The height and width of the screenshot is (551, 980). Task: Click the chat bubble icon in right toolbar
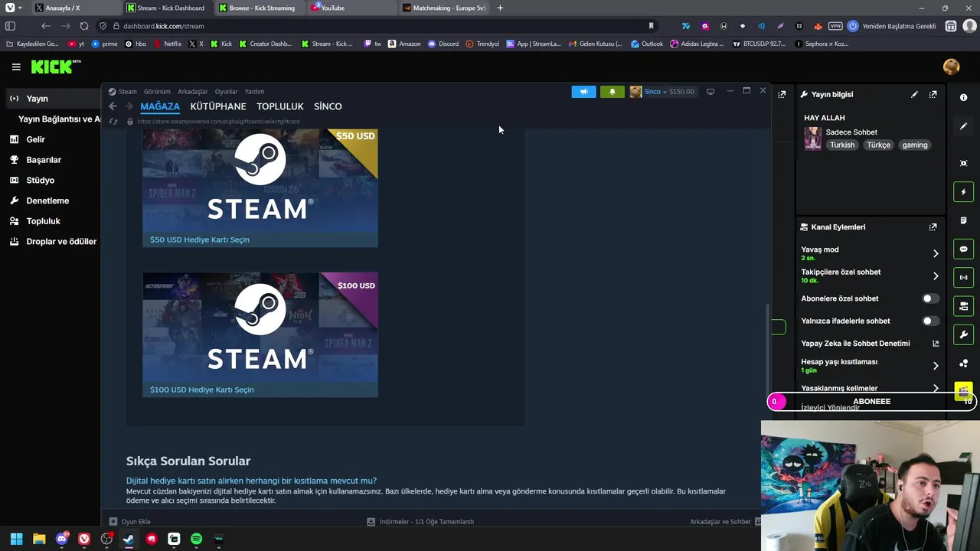tap(963, 249)
